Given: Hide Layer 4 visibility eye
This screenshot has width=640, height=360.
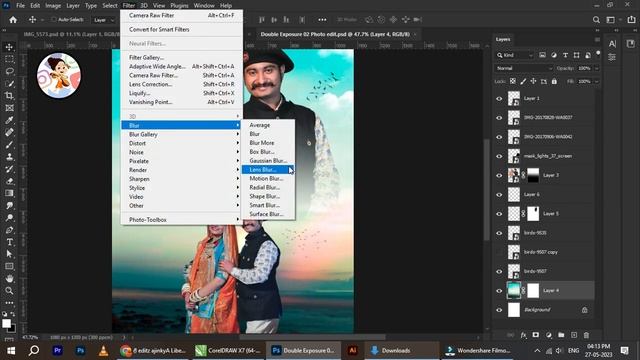Looking at the screenshot, I should (499, 291).
